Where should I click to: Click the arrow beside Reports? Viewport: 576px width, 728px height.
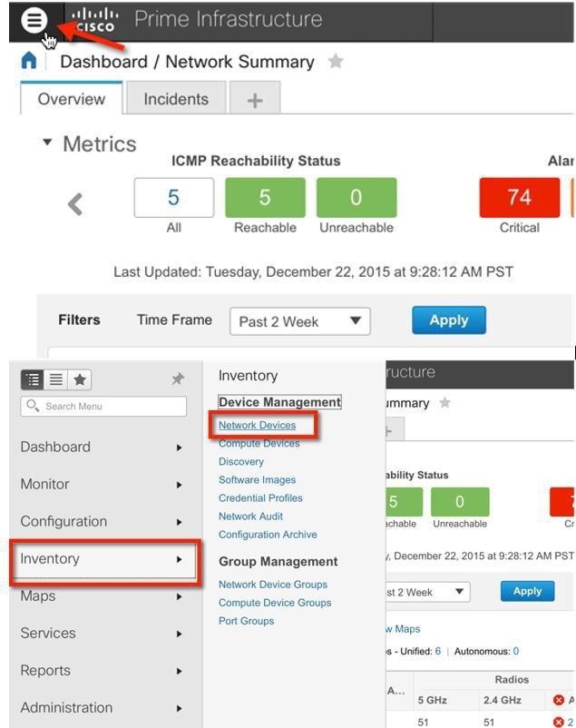[x=180, y=671]
